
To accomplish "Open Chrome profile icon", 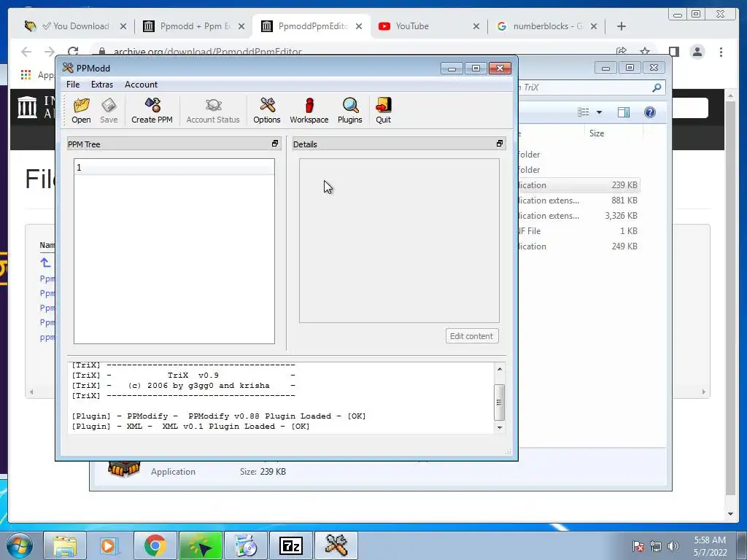I will click(x=697, y=52).
